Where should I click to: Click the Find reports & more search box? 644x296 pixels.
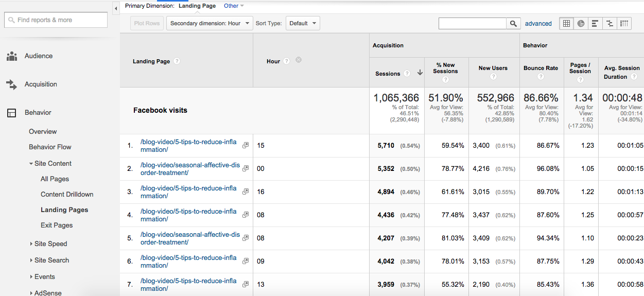coord(56,20)
